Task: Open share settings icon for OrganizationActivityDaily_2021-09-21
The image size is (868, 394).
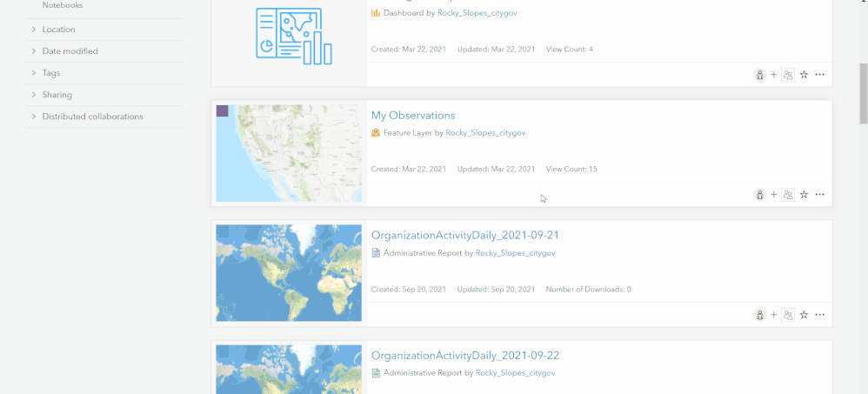Action: (759, 315)
